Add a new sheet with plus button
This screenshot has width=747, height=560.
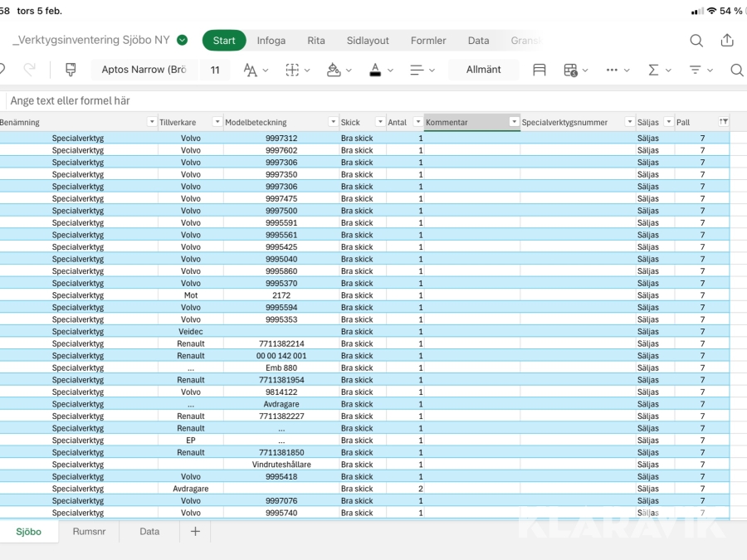195,532
